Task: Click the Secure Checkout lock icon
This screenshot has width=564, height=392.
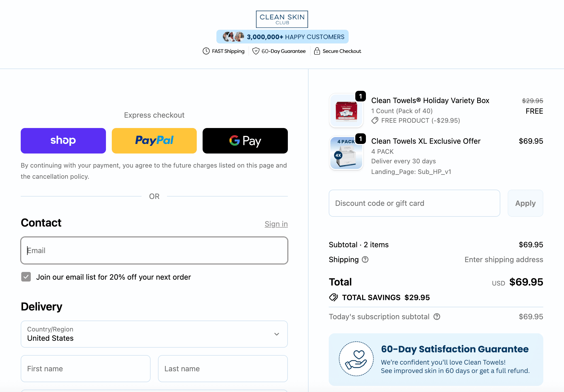Action: click(317, 51)
